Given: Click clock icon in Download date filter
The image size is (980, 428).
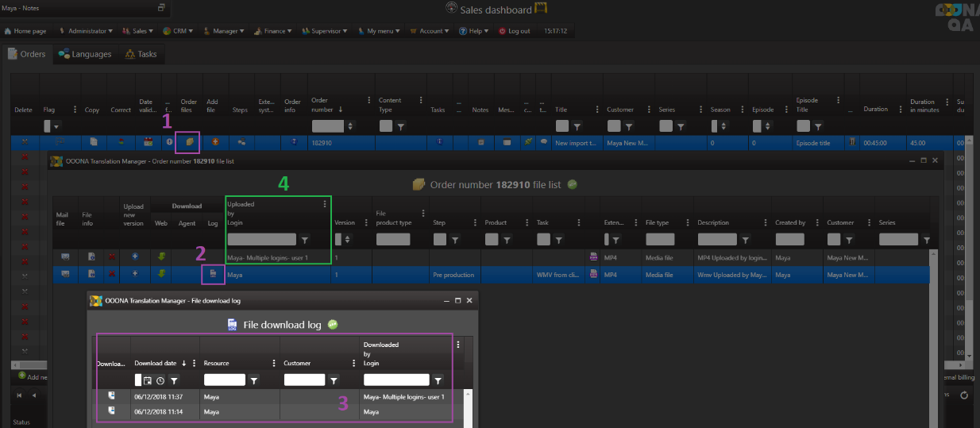Looking at the screenshot, I should click(160, 380).
